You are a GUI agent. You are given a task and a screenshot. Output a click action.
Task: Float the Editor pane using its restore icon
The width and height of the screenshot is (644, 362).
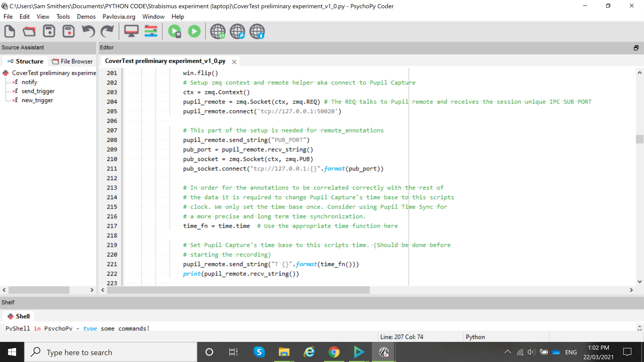coord(636,48)
